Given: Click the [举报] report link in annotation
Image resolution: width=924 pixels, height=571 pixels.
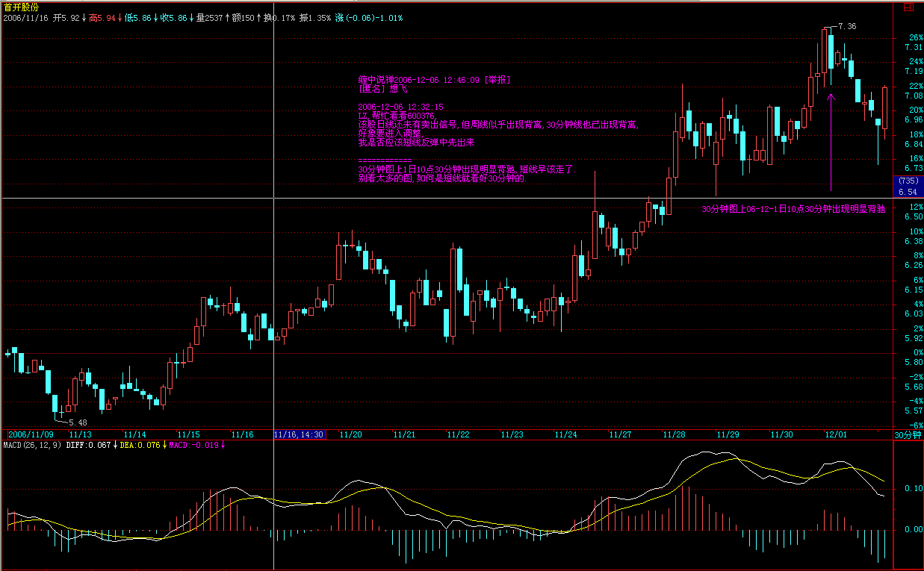Looking at the screenshot, I should point(496,79).
